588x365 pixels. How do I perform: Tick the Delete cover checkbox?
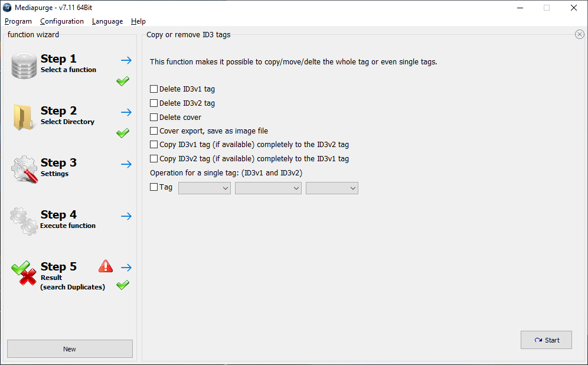click(153, 117)
